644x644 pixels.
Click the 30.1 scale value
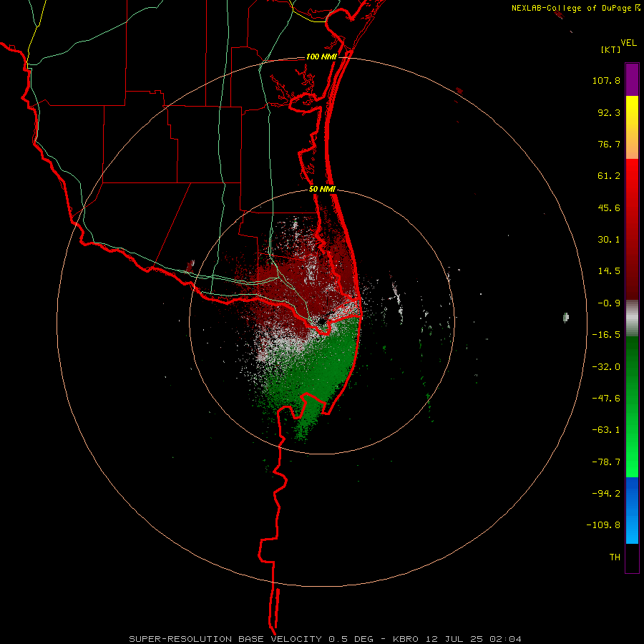(609, 240)
